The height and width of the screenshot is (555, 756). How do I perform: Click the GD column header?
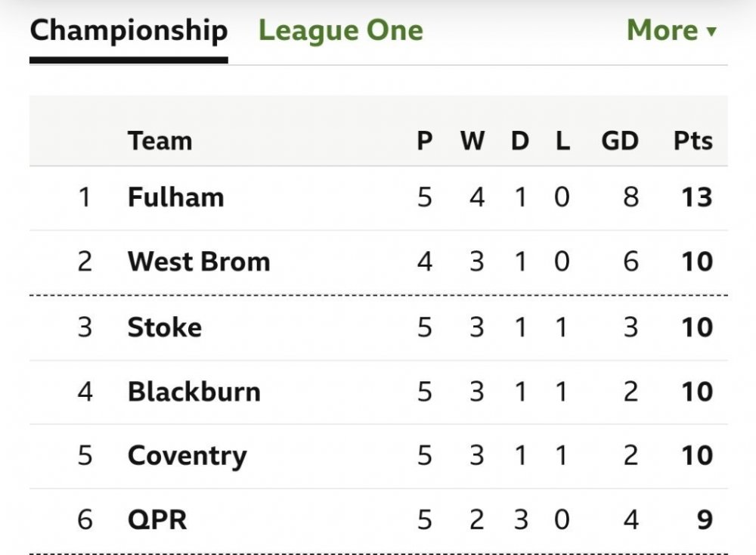[620, 141]
